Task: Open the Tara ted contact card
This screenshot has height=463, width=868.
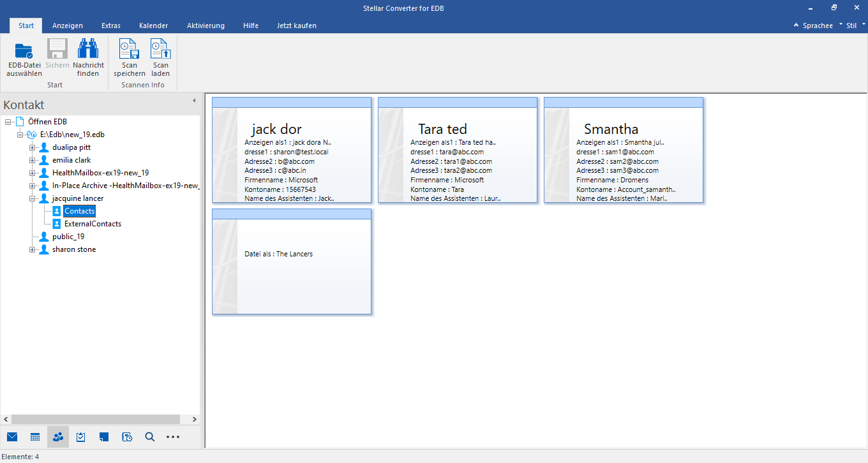Action: coord(457,151)
